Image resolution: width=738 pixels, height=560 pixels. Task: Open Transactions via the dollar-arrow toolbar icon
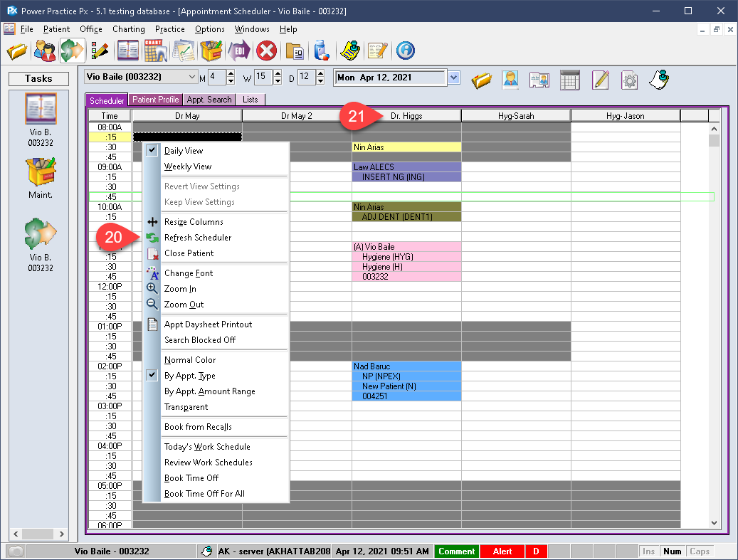click(72, 51)
